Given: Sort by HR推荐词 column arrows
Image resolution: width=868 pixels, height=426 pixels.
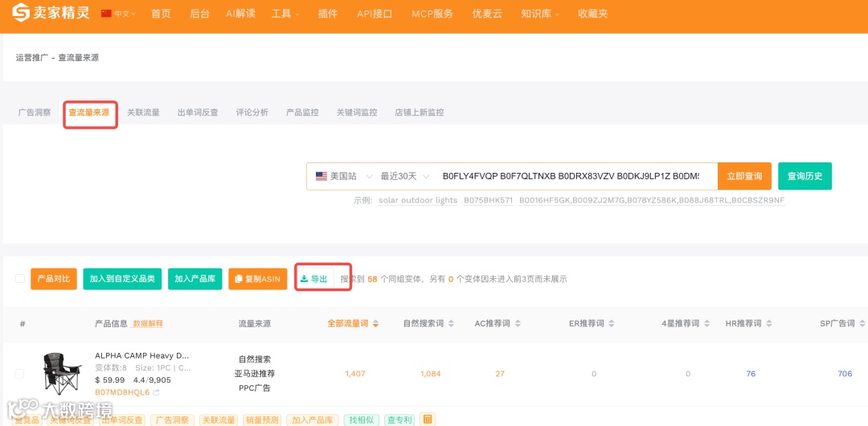Looking at the screenshot, I should click(x=769, y=323).
